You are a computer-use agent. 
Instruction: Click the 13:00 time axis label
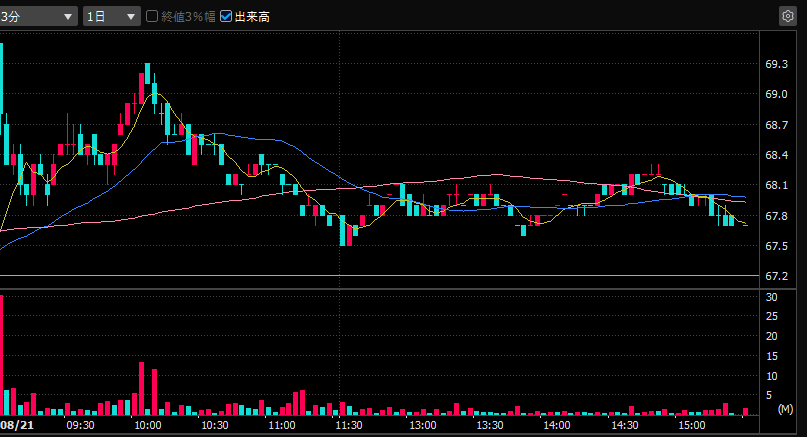pyautogui.click(x=423, y=425)
